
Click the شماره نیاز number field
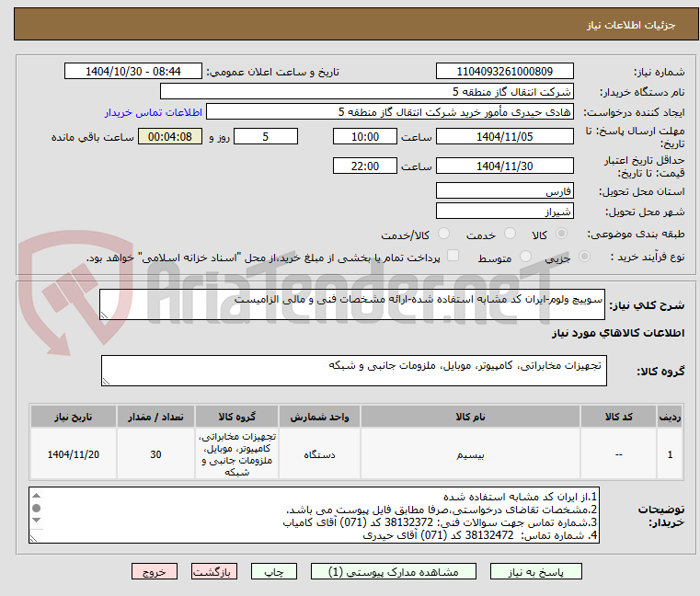504,72
